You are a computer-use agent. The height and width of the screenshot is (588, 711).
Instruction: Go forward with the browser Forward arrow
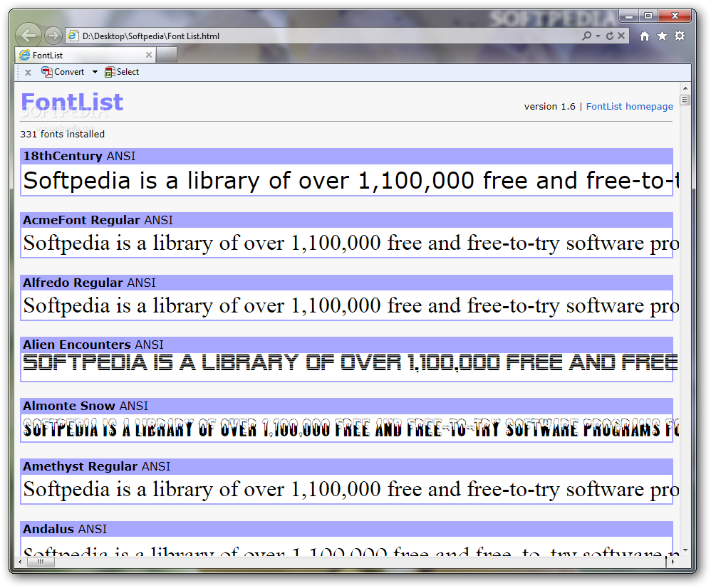53,36
